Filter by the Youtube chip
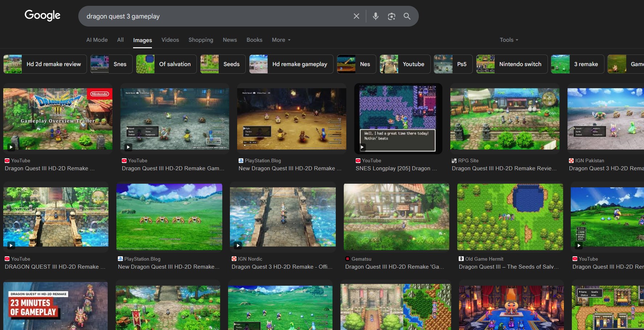The width and height of the screenshot is (644, 330). coord(405,64)
